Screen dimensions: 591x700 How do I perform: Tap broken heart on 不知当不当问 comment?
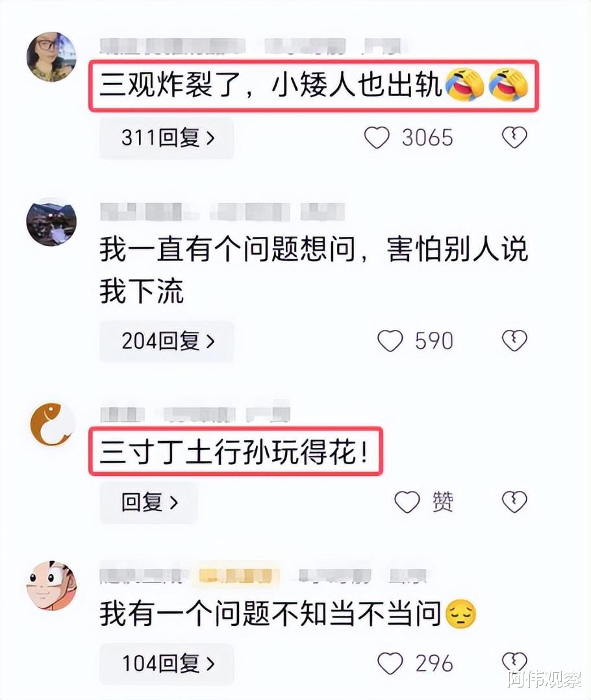(x=514, y=662)
